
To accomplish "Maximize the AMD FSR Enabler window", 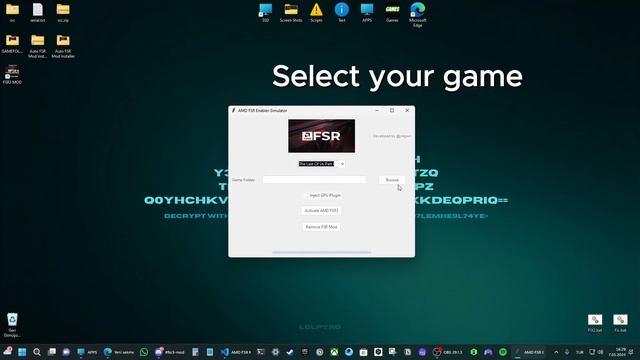I will [x=392, y=110].
